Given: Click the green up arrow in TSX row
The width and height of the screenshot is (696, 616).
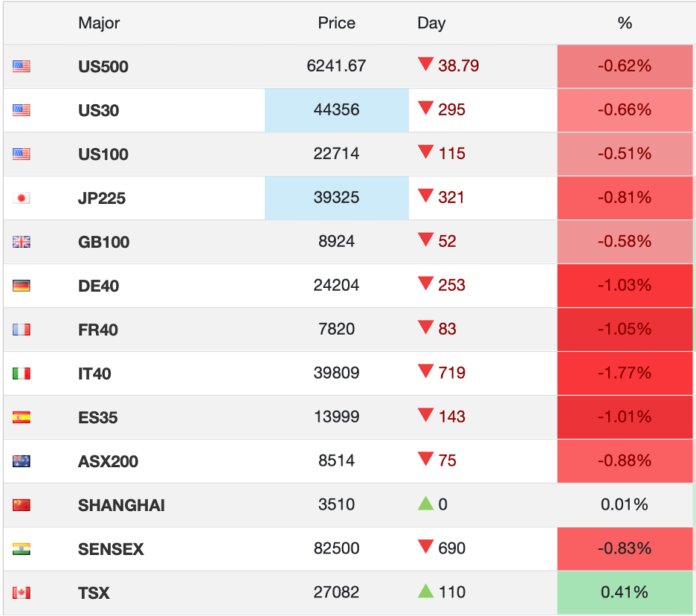Looking at the screenshot, I should pos(425,591).
